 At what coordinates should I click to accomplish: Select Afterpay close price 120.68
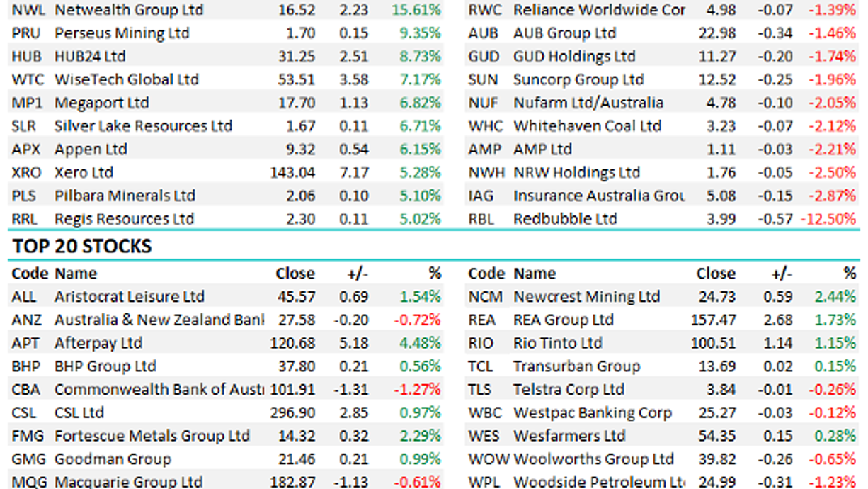tap(293, 343)
